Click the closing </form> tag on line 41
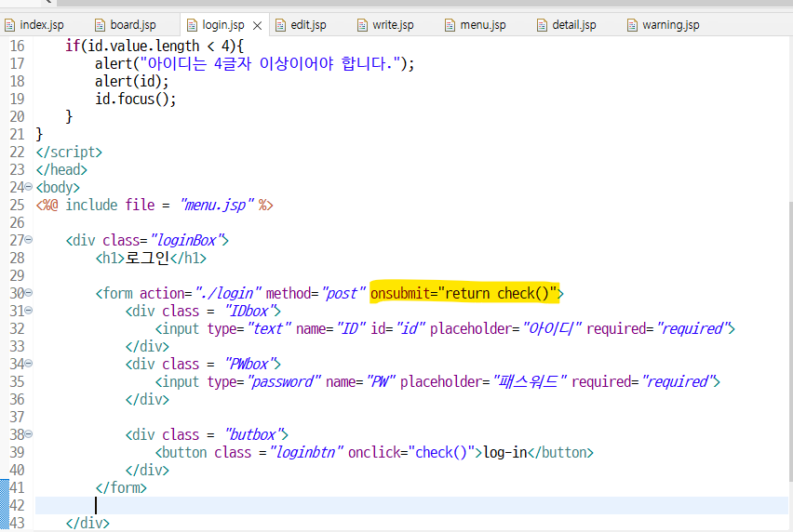793x532 pixels. click(x=121, y=487)
